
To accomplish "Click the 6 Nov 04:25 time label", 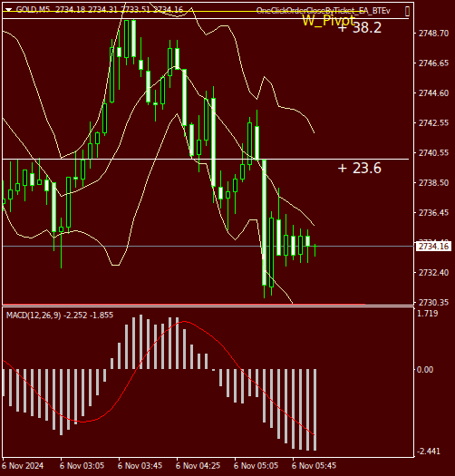I will pos(198,466).
